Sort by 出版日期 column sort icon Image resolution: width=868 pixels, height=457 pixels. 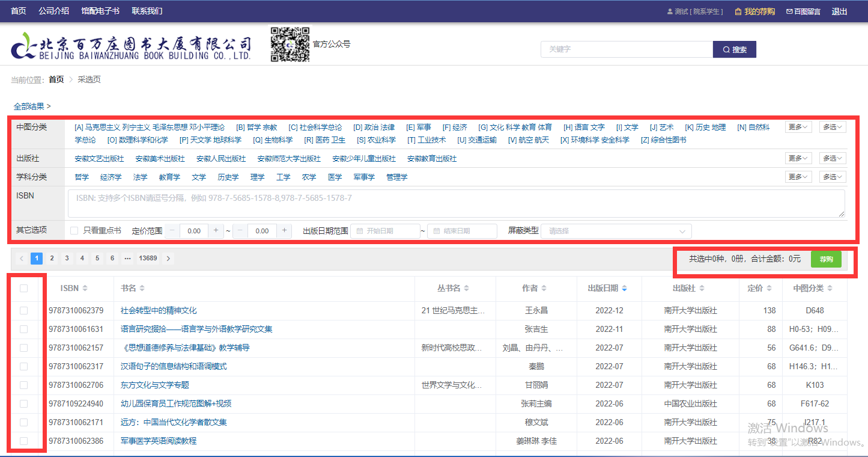coord(625,289)
